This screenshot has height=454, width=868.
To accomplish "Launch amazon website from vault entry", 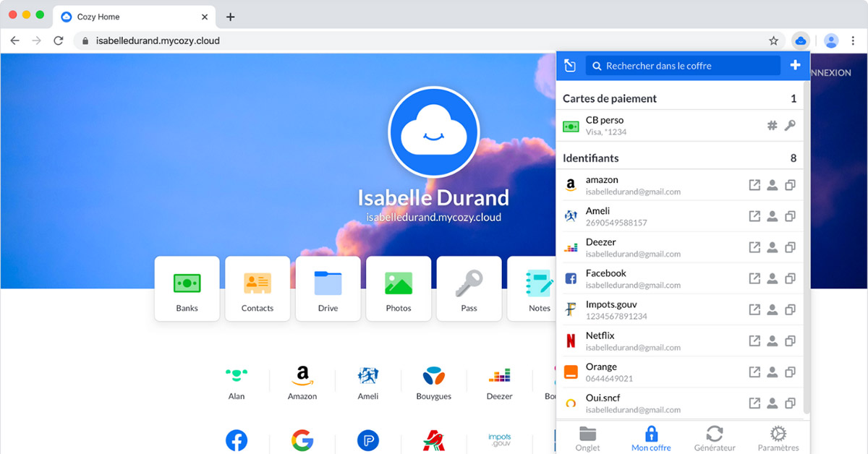I will click(754, 185).
